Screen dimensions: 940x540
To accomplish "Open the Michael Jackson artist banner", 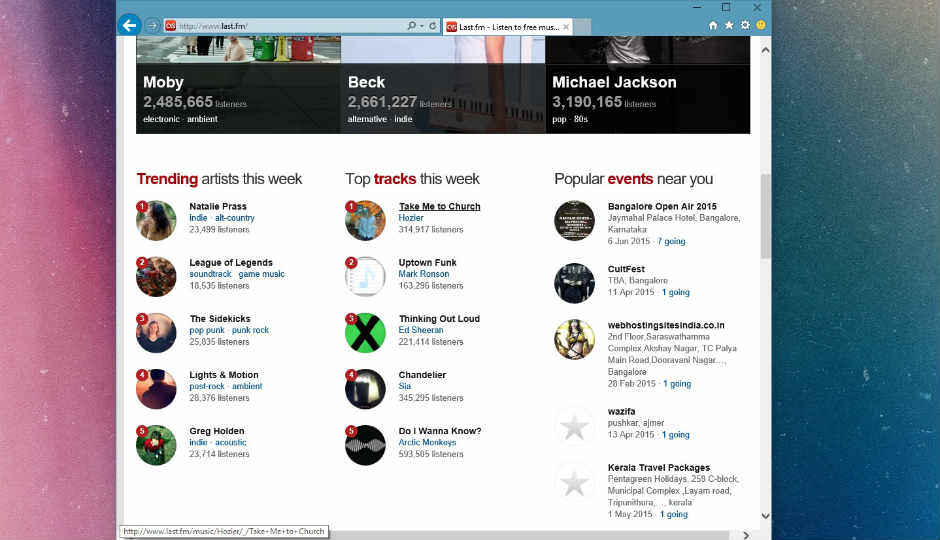I will pos(647,85).
